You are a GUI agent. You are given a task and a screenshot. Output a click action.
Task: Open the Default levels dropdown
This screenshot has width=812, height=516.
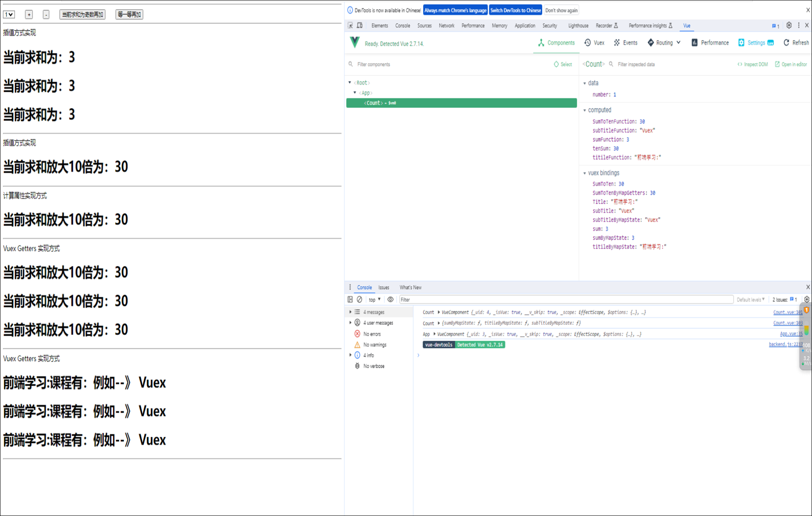[x=751, y=299]
